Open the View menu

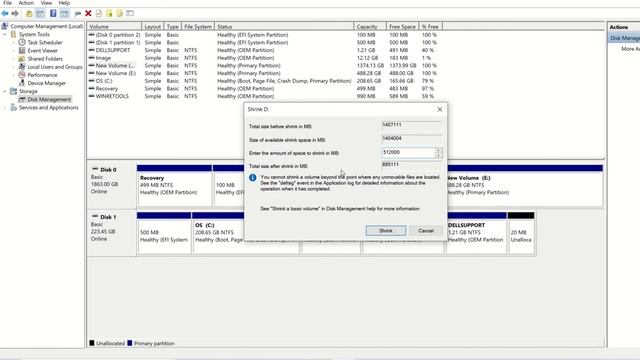46,3
